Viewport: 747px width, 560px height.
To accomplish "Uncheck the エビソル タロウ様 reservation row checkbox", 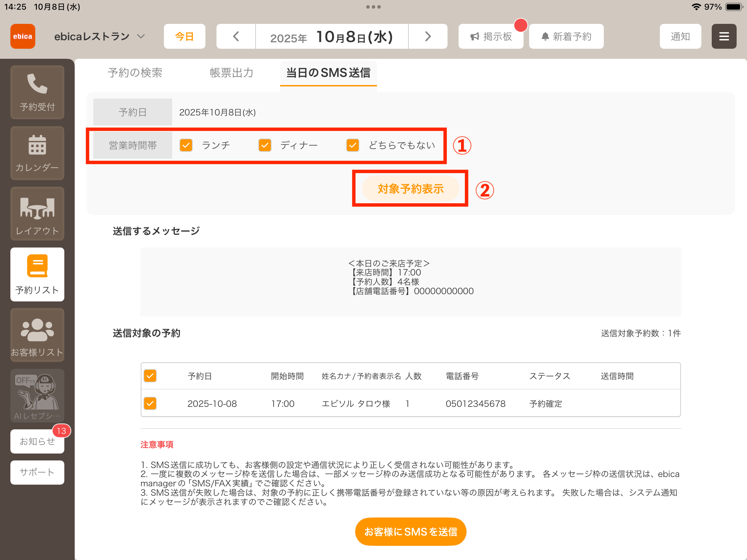I will 150,403.
